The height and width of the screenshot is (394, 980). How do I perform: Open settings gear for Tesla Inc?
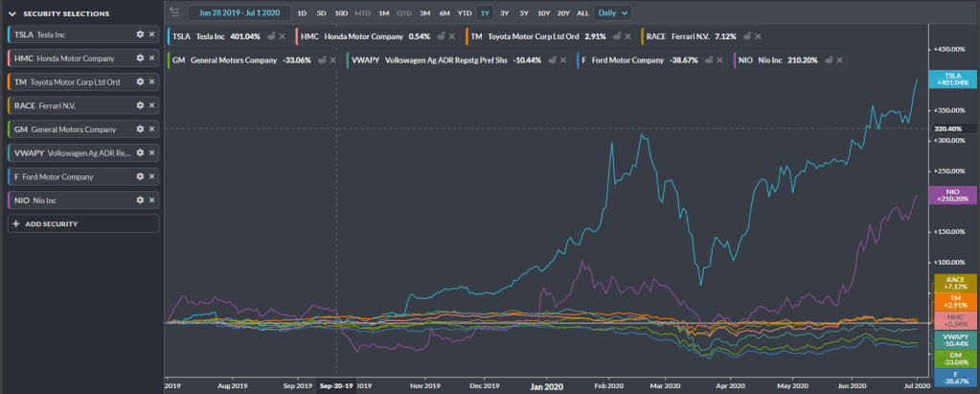coord(140,34)
